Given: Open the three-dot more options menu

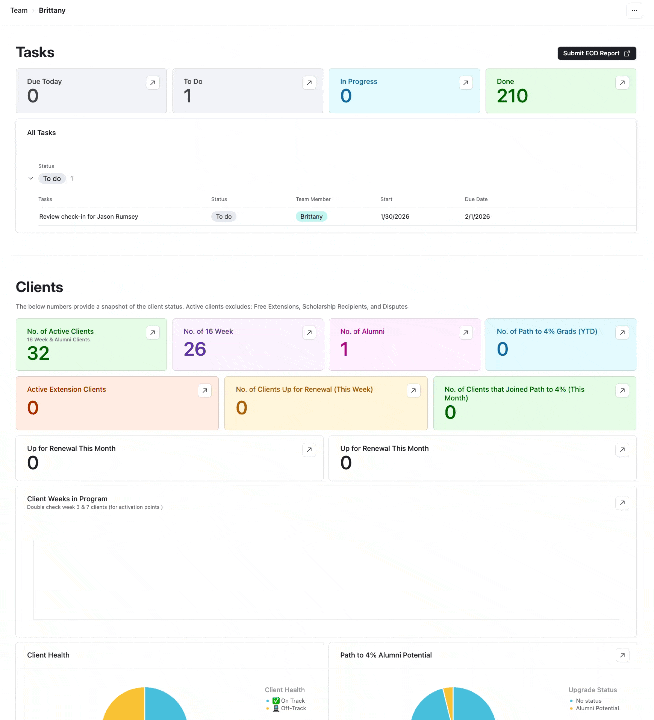Looking at the screenshot, I should click(634, 10).
